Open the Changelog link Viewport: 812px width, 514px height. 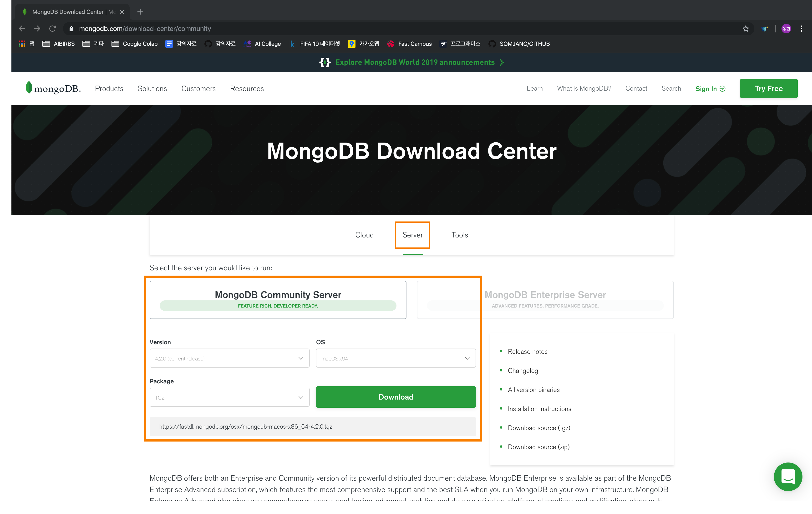(x=523, y=371)
